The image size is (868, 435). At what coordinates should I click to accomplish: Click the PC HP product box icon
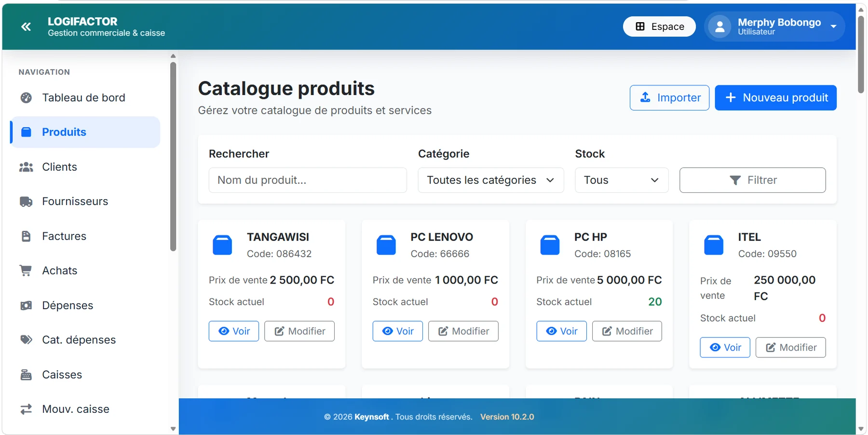click(550, 245)
